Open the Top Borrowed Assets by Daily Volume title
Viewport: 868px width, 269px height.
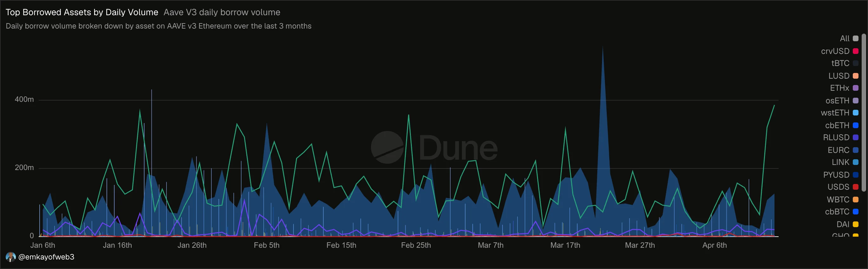click(82, 12)
